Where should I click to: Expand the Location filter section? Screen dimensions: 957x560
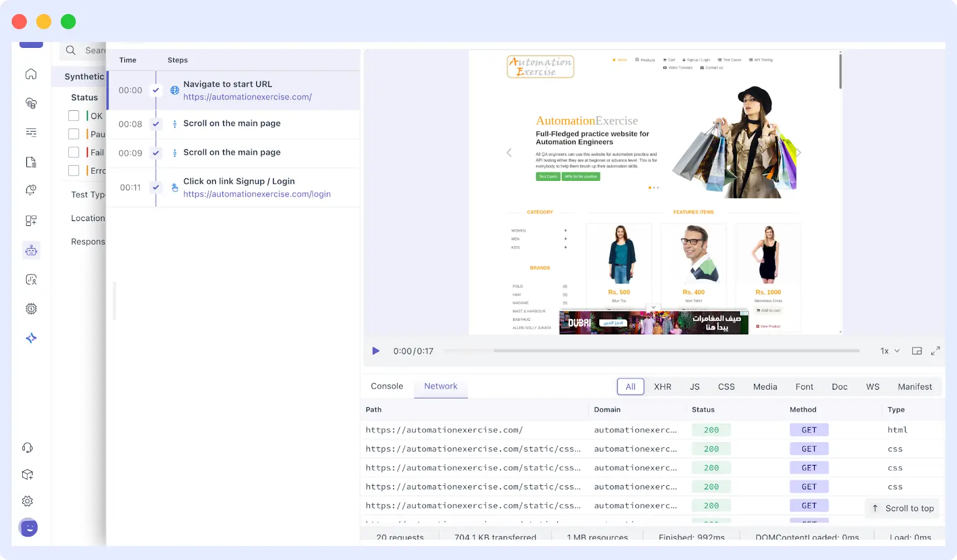coord(88,218)
